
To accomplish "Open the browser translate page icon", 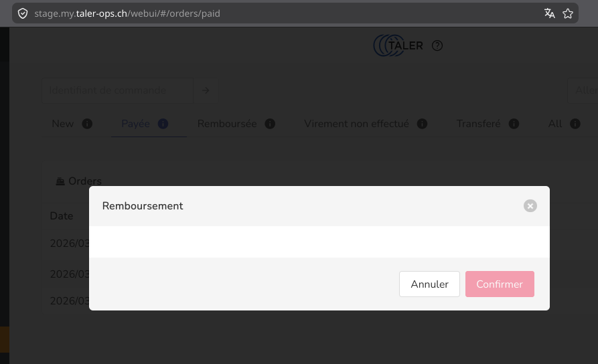I will coord(550,13).
